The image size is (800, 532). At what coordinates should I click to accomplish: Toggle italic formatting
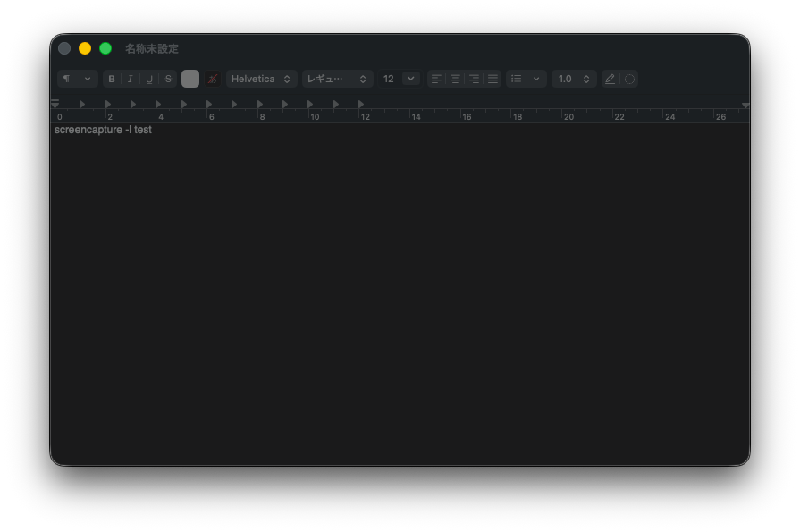click(x=131, y=79)
